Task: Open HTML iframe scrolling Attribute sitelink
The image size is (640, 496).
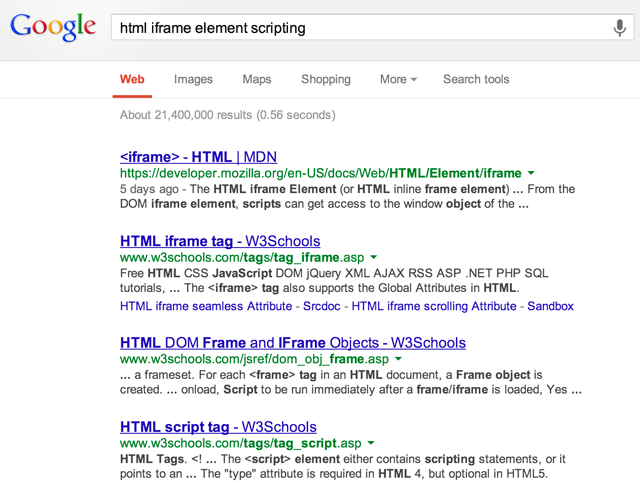Action: tap(434, 306)
